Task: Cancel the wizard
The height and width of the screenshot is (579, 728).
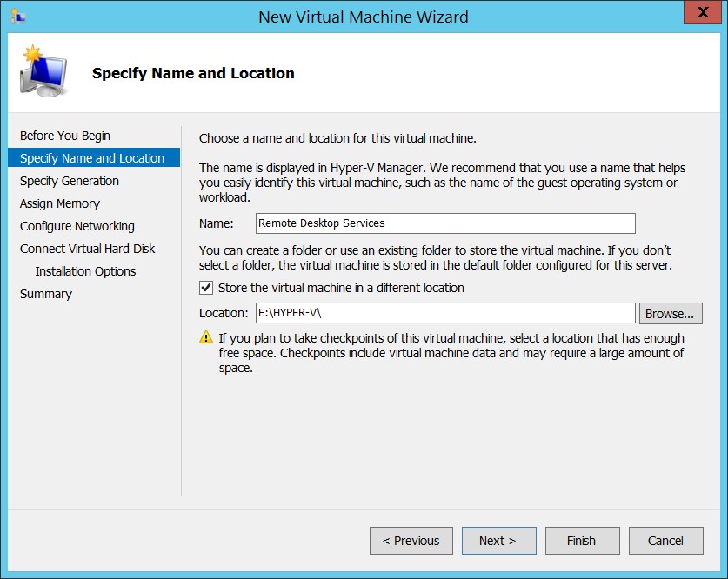Action: 665,541
